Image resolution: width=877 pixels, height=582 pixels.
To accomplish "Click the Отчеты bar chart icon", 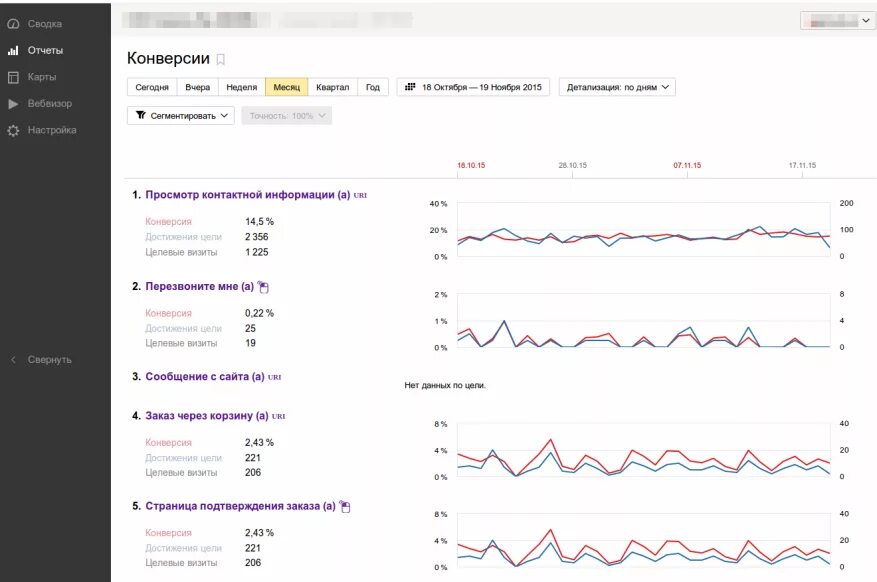I will [13, 50].
